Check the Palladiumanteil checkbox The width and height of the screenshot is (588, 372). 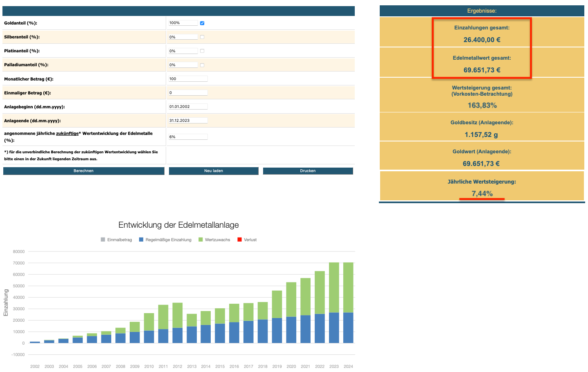pos(202,65)
